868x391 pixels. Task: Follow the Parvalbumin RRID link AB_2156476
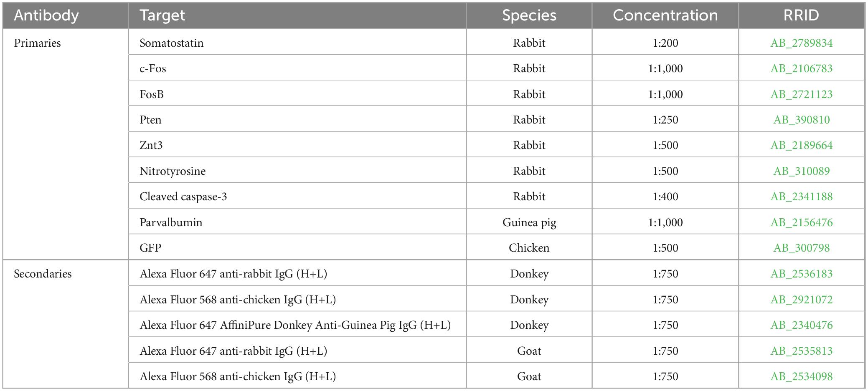801,222
